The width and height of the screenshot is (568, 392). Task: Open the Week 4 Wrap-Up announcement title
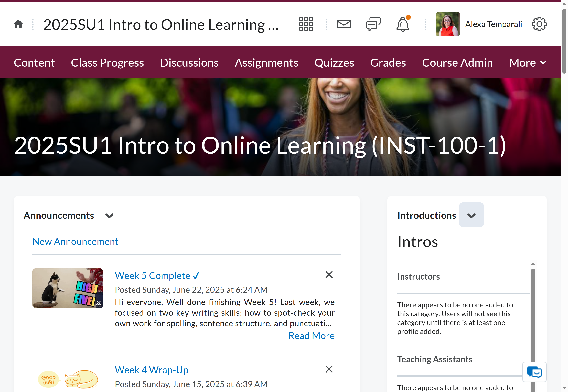[151, 370]
